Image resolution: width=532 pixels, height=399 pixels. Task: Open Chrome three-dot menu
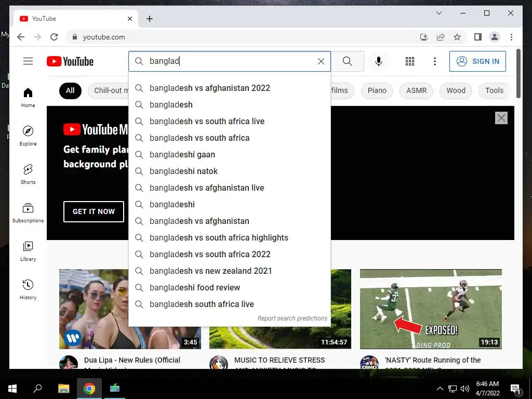[511, 37]
